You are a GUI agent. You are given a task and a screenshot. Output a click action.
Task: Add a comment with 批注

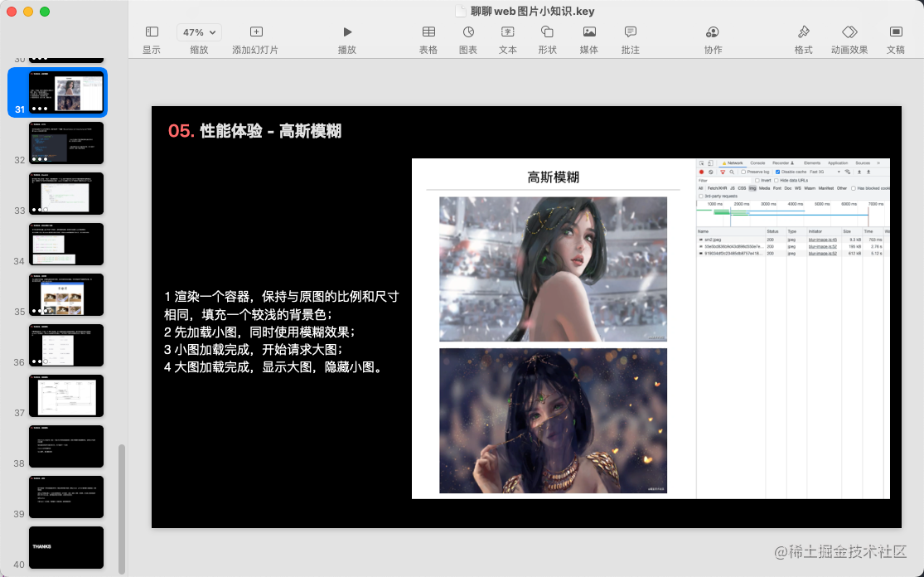[x=630, y=40]
